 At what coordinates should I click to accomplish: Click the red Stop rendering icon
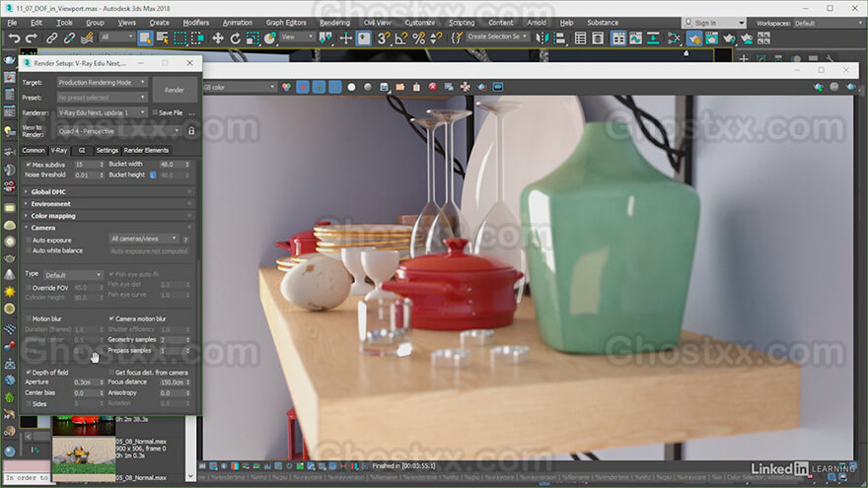click(x=432, y=87)
